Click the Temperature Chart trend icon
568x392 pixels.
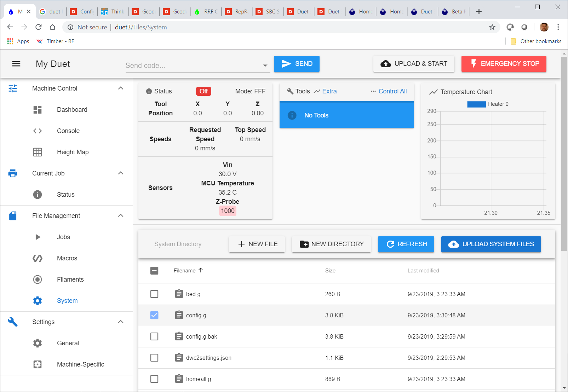click(433, 92)
